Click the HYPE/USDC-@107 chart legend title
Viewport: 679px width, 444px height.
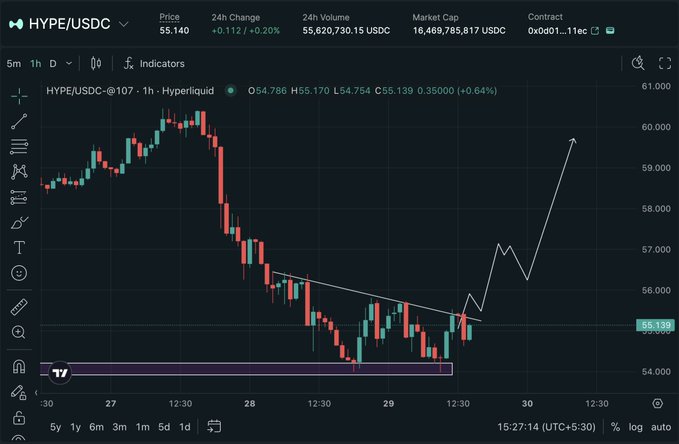[130, 91]
